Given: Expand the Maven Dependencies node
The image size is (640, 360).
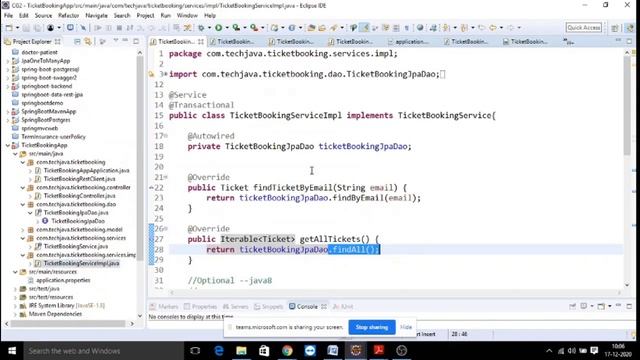Looking at the screenshot, I should pos(15,314).
